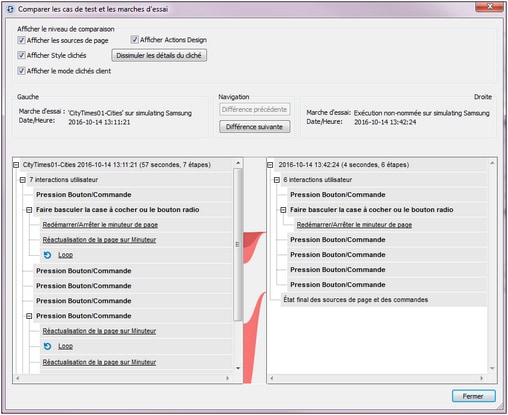Click the first Loop icon in left tree
Image resolution: width=508 pixels, height=415 pixels.
tap(47, 255)
